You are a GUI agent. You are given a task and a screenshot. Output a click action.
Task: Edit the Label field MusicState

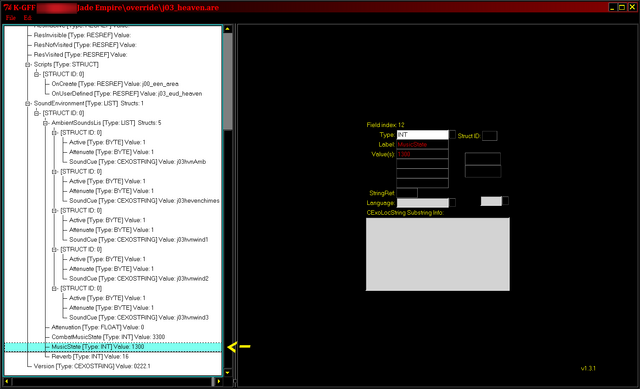click(422, 144)
